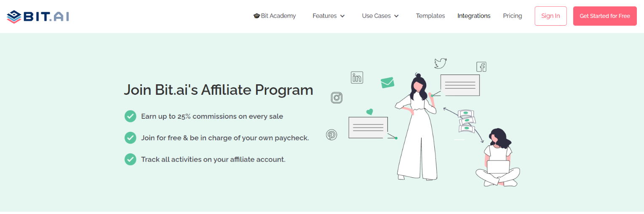Click text Join for free & be in charge
Screen dimensions: 644x214
(x=225, y=138)
